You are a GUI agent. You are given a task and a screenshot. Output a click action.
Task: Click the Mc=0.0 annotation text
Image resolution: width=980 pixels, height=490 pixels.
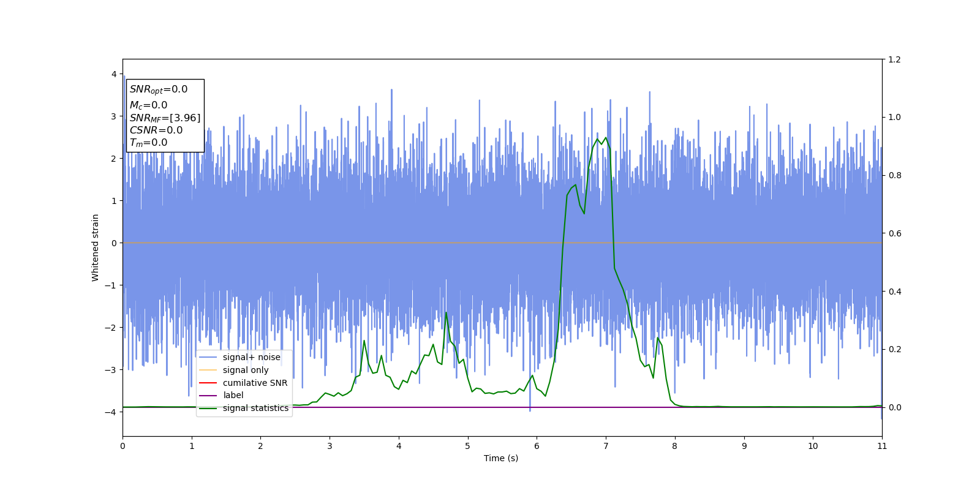tap(148, 105)
